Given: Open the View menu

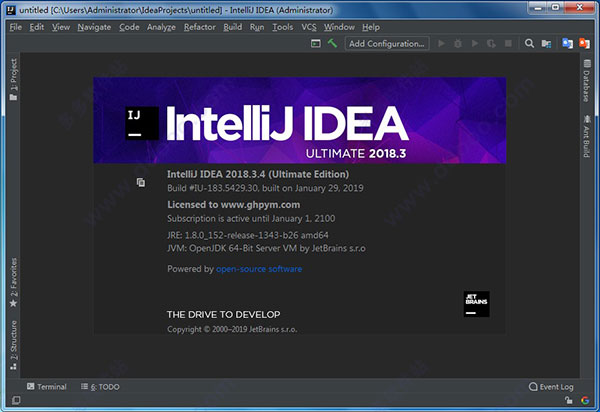Looking at the screenshot, I should click(x=61, y=27).
